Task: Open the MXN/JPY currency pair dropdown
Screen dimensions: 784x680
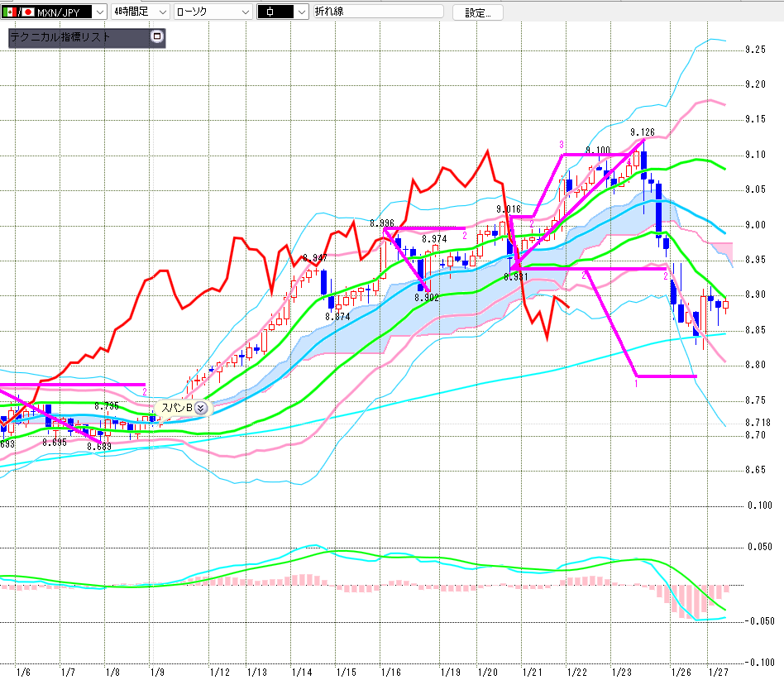Action: point(98,12)
